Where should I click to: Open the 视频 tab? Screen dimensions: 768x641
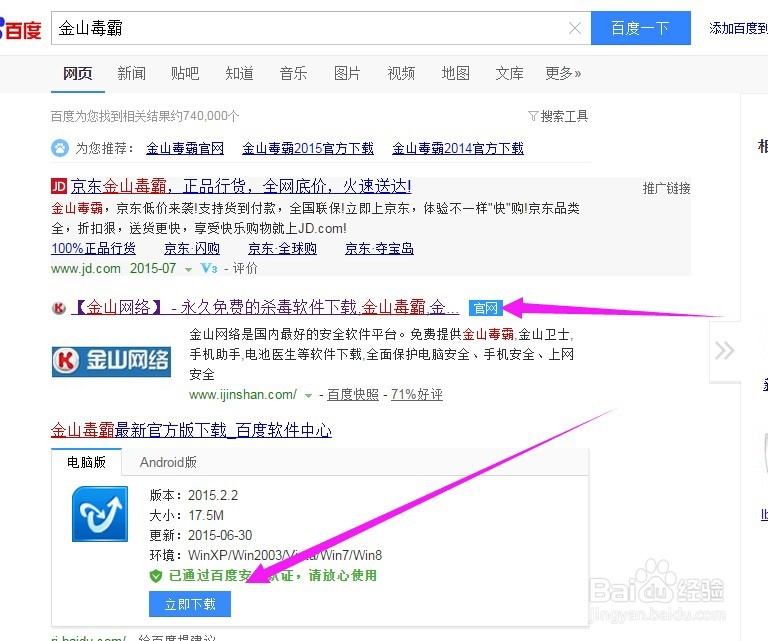click(401, 73)
